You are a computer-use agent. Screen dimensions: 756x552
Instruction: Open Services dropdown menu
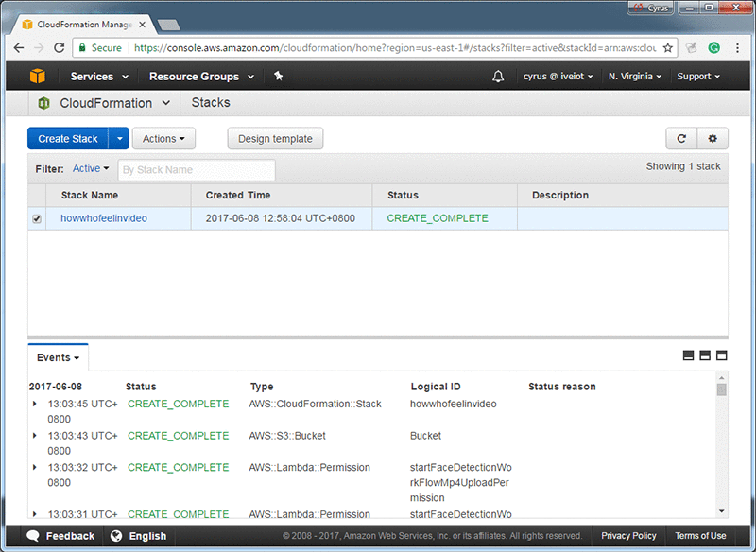(x=99, y=77)
